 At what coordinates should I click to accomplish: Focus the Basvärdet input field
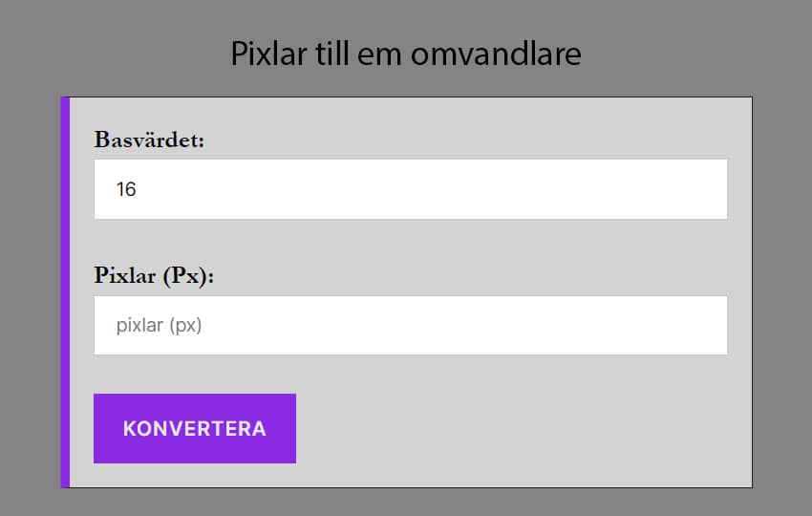[411, 189]
